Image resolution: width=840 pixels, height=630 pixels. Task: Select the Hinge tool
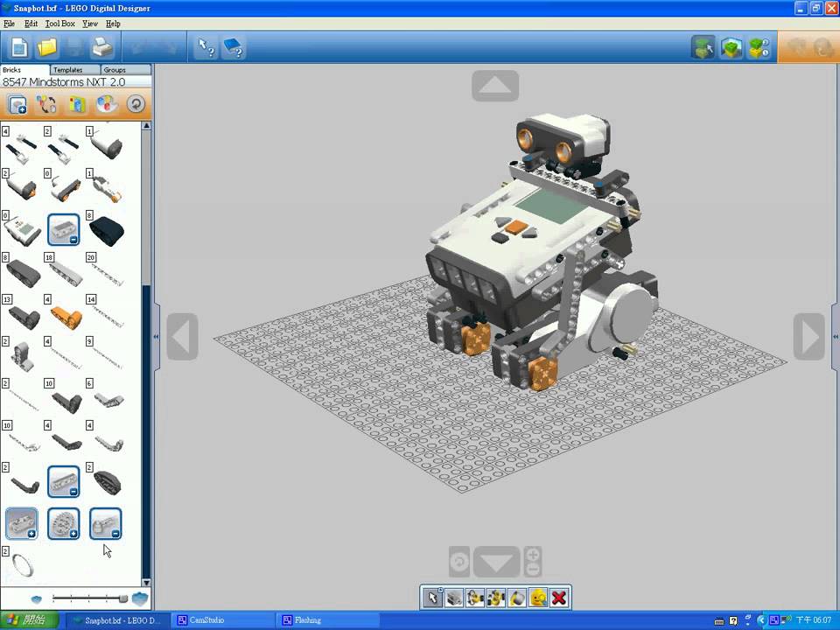pyautogui.click(x=474, y=598)
